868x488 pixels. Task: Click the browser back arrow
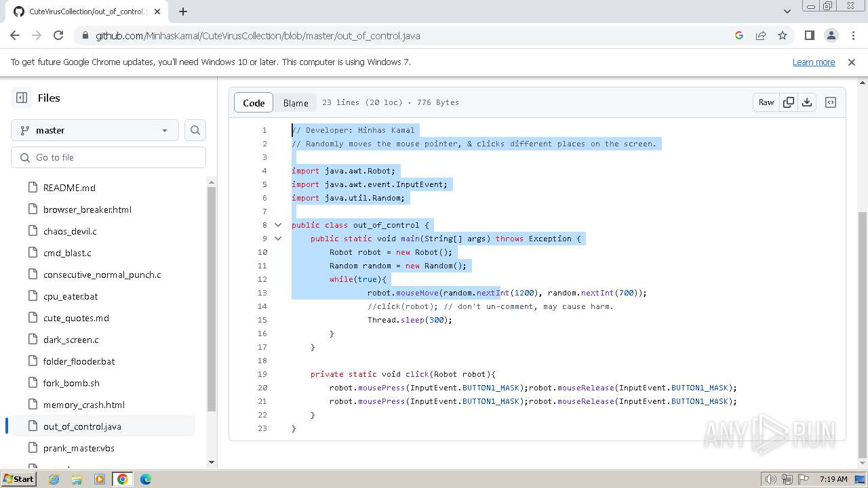15,35
